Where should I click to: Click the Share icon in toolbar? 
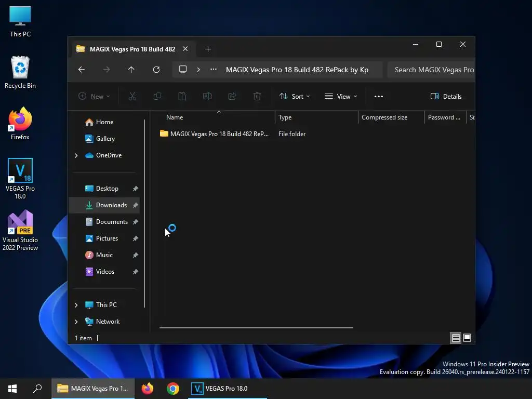click(232, 96)
